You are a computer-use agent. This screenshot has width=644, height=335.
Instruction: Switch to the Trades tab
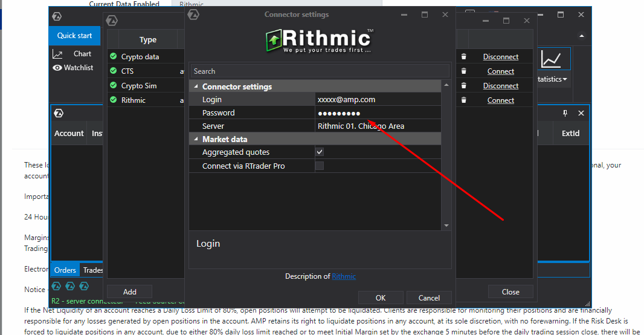pyautogui.click(x=93, y=270)
